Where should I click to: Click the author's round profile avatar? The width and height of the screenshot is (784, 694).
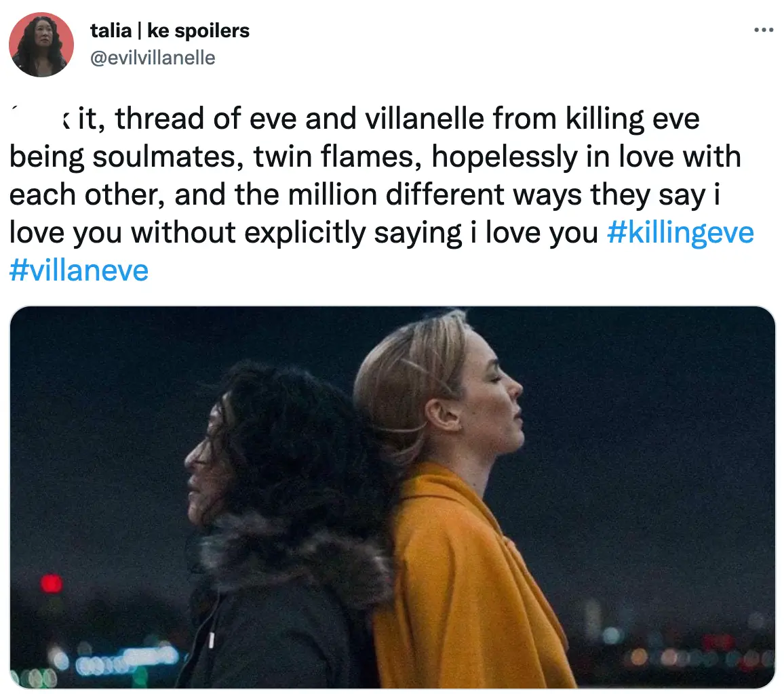pos(41,45)
